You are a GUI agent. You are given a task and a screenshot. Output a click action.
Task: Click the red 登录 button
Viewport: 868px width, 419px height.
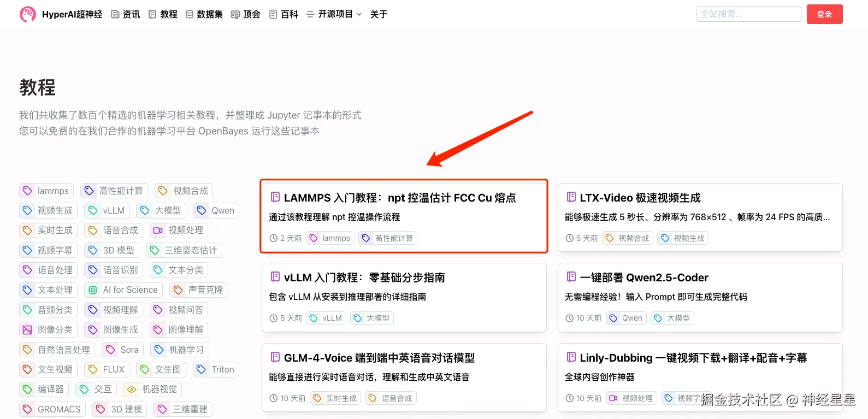824,14
